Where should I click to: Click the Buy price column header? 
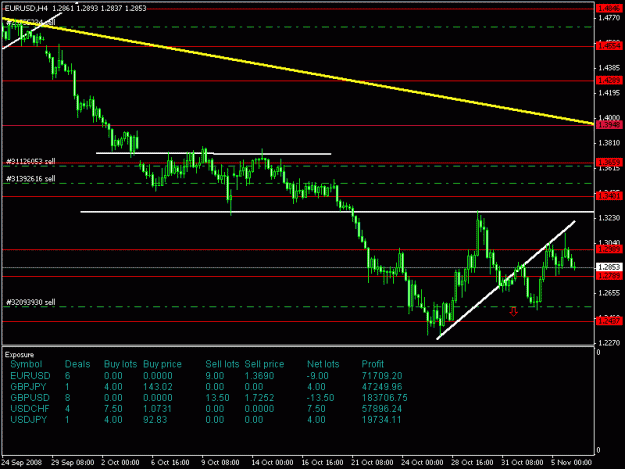162,364
